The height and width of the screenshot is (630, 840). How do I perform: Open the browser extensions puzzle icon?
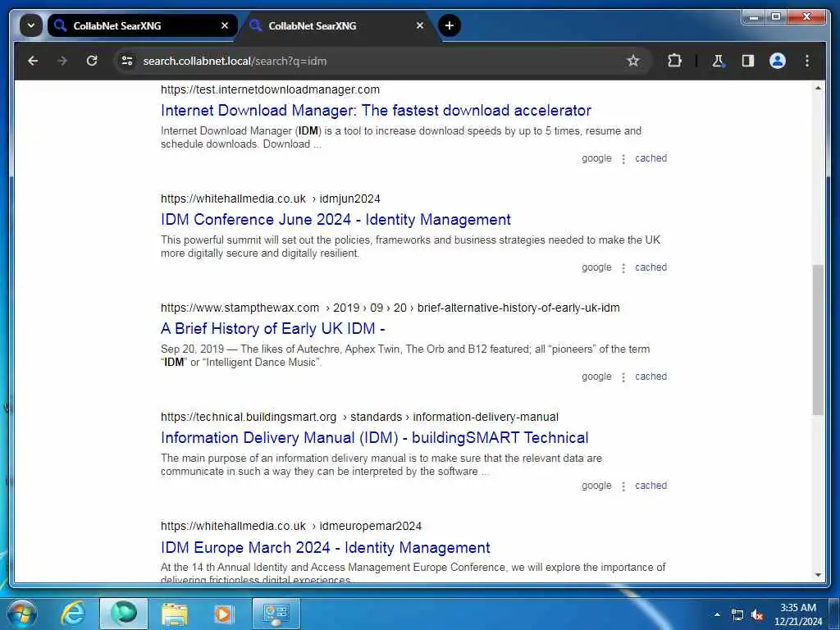coord(674,61)
